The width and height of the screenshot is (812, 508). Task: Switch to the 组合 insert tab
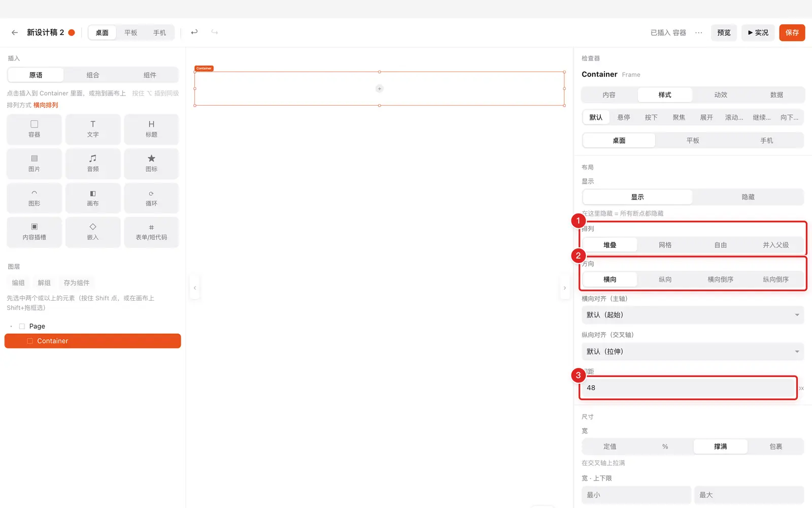point(93,75)
